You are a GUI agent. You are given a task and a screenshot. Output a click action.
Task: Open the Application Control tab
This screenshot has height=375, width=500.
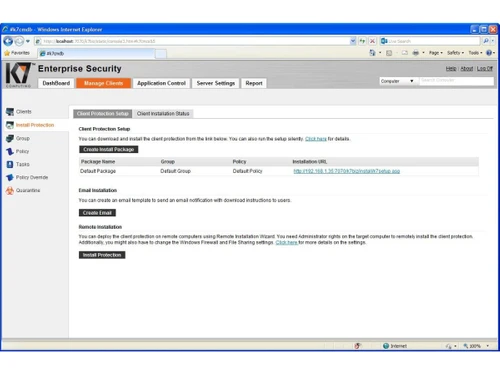(x=161, y=83)
